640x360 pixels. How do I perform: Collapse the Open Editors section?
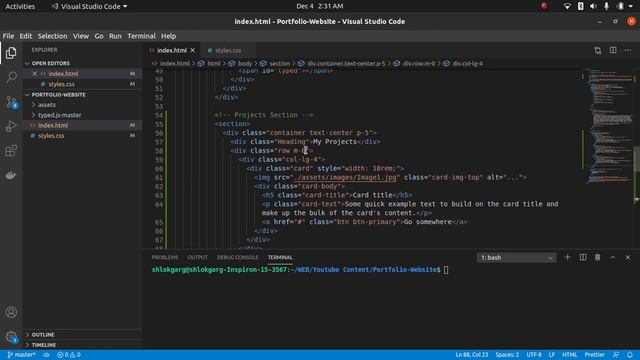(51, 63)
